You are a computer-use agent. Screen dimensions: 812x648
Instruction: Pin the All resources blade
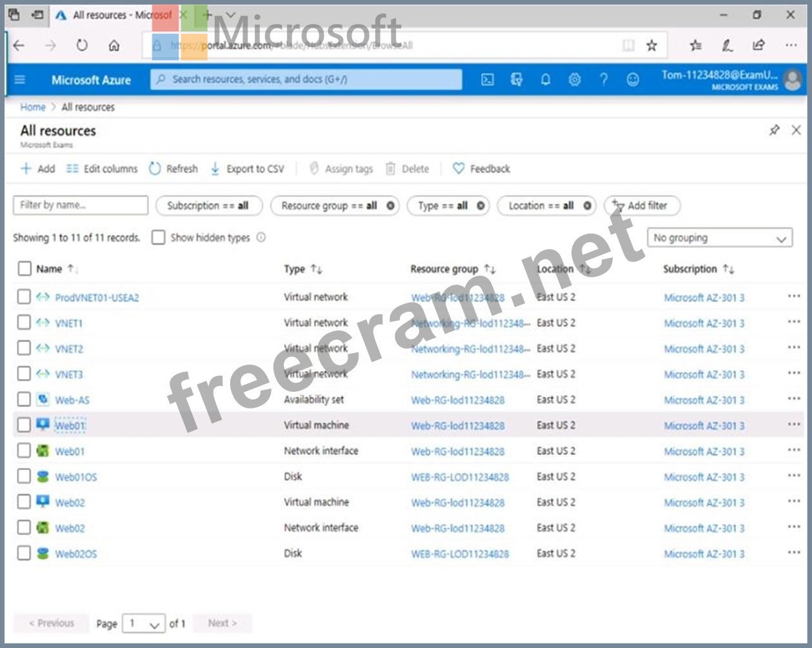coord(774,130)
